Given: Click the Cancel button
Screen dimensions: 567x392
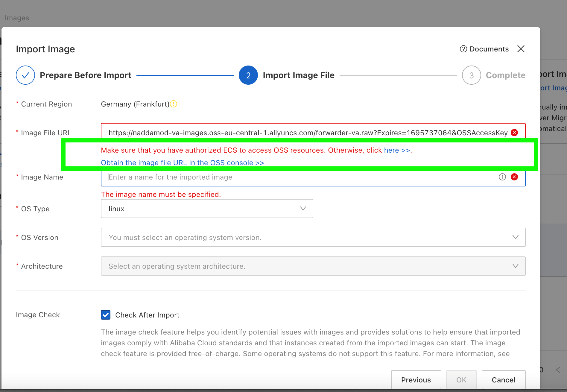Looking at the screenshot, I should [504, 380].
